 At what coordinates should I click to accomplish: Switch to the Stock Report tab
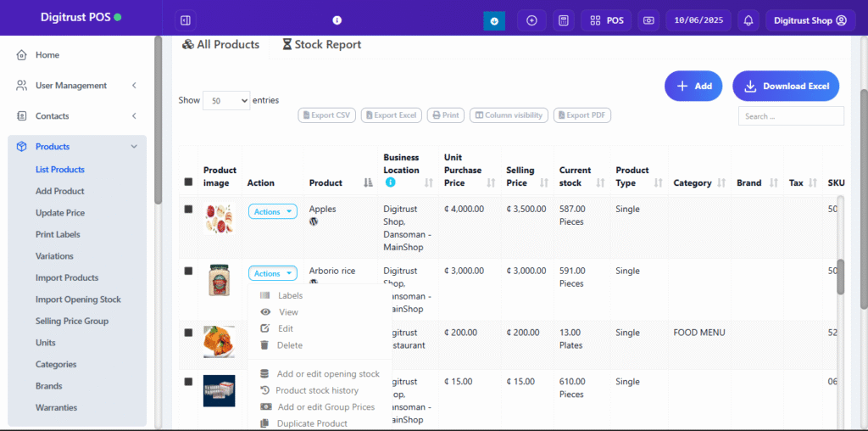tap(321, 44)
